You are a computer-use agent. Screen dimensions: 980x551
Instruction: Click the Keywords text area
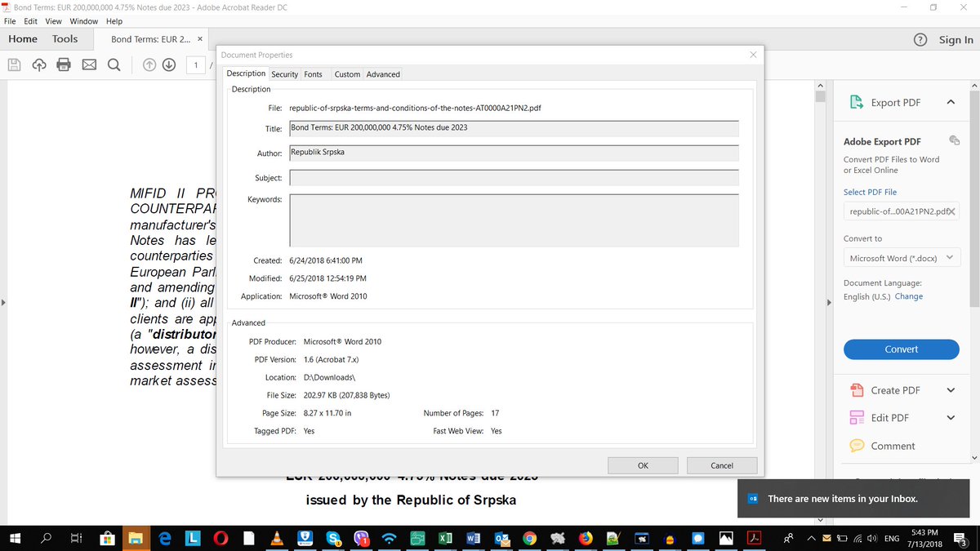click(514, 220)
